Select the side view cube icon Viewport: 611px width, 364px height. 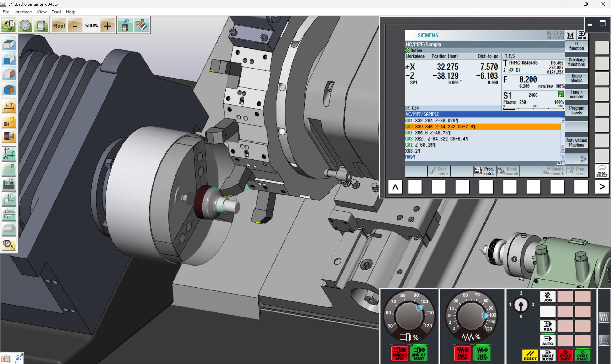9,74
